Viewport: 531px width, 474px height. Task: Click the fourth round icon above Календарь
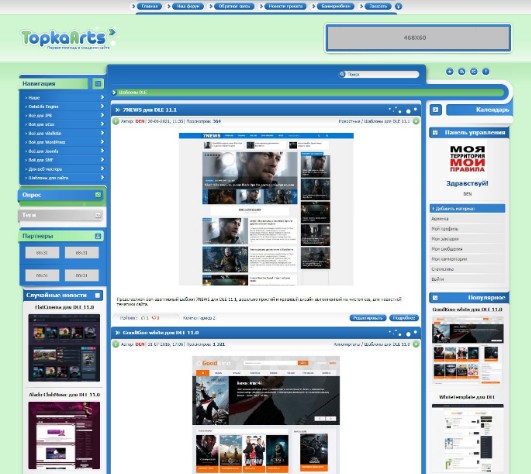click(486, 71)
